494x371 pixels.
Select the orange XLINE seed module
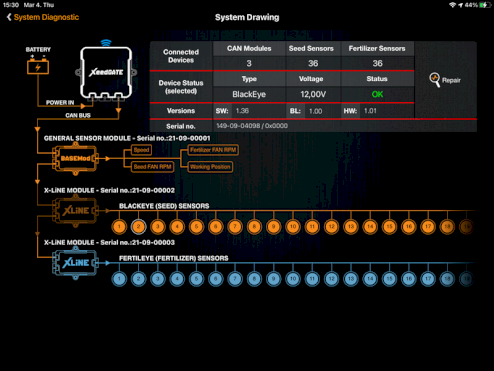tap(75, 211)
